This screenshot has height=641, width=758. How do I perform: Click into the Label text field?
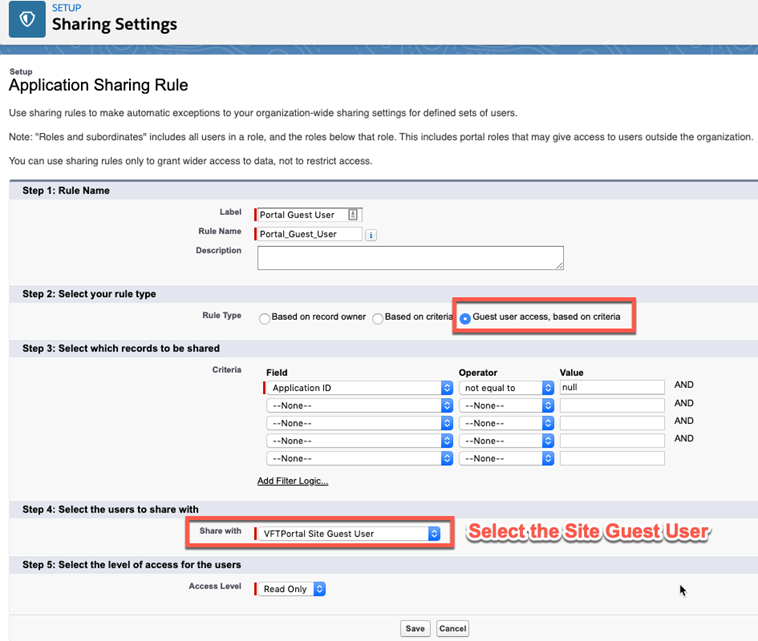point(300,215)
